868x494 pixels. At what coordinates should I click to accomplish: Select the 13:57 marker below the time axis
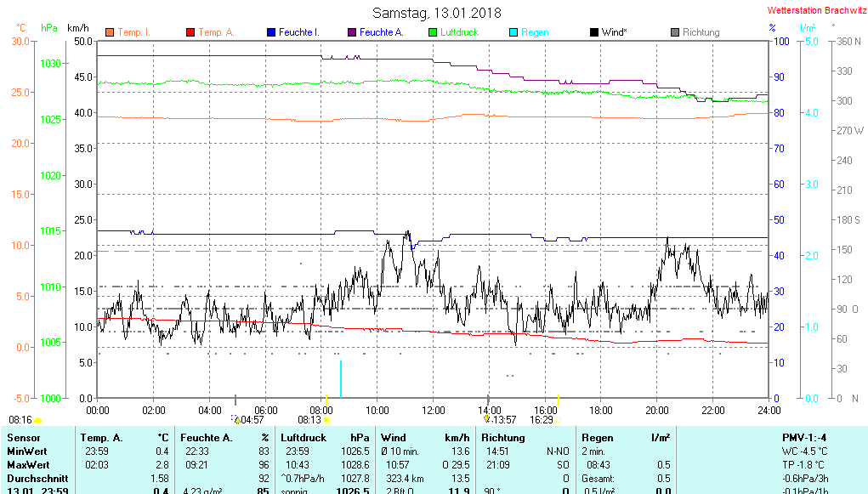click(x=502, y=419)
